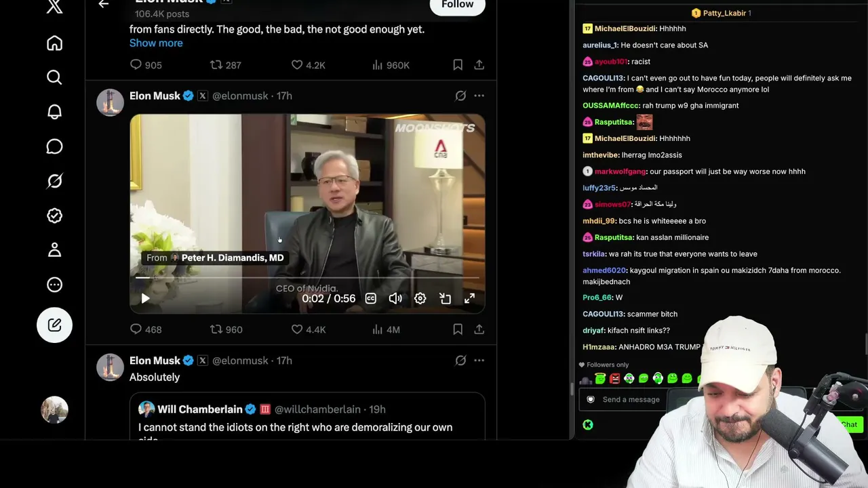Select chat username CAGOULI13 about Morocco

pyautogui.click(x=603, y=79)
